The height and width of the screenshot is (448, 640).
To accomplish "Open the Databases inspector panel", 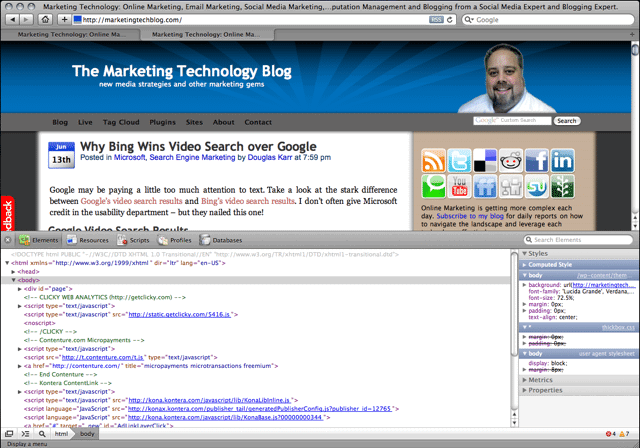I will pyautogui.click(x=220, y=240).
